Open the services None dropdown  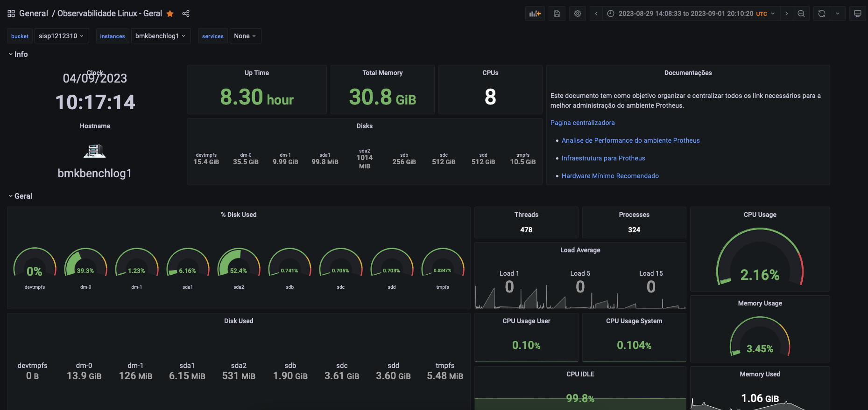tap(245, 36)
